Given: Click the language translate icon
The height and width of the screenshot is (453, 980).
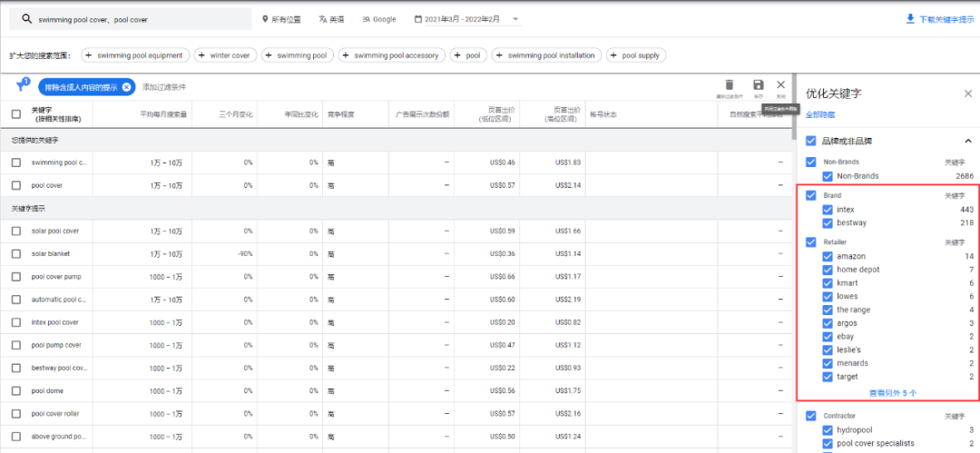Looking at the screenshot, I should coord(322,19).
